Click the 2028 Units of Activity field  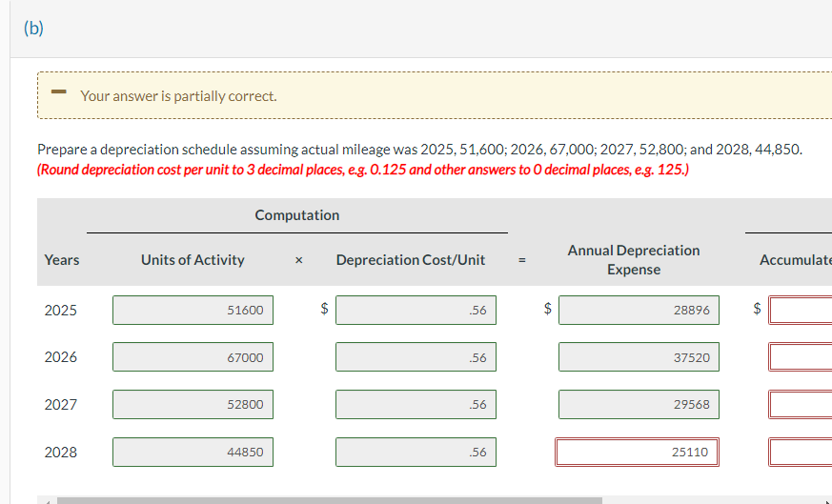[x=193, y=452]
